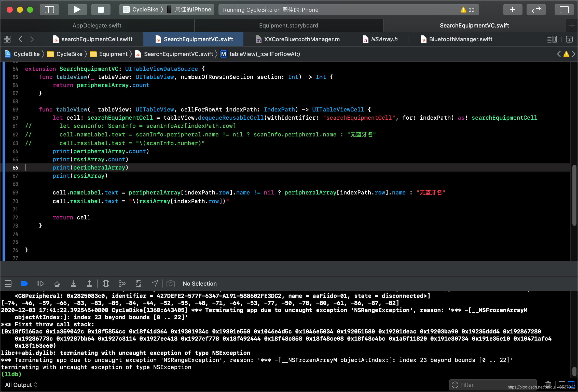This screenshot has height=392, width=578.
Task: Switch to the Equipment.storyboard window tab
Action: click(288, 25)
